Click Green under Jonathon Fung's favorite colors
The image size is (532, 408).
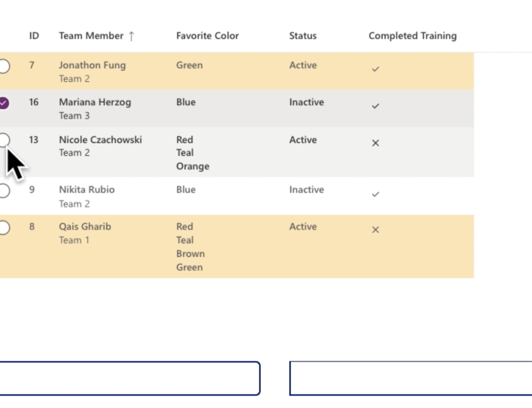pyautogui.click(x=189, y=65)
